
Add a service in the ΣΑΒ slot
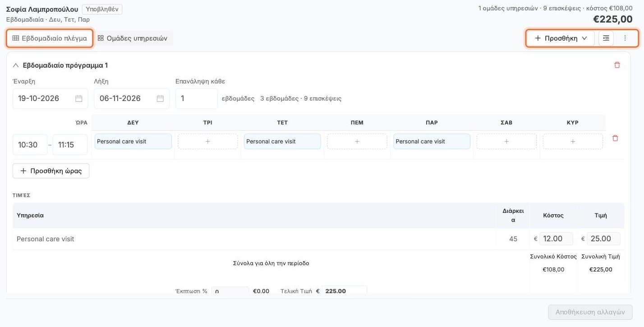506,141
